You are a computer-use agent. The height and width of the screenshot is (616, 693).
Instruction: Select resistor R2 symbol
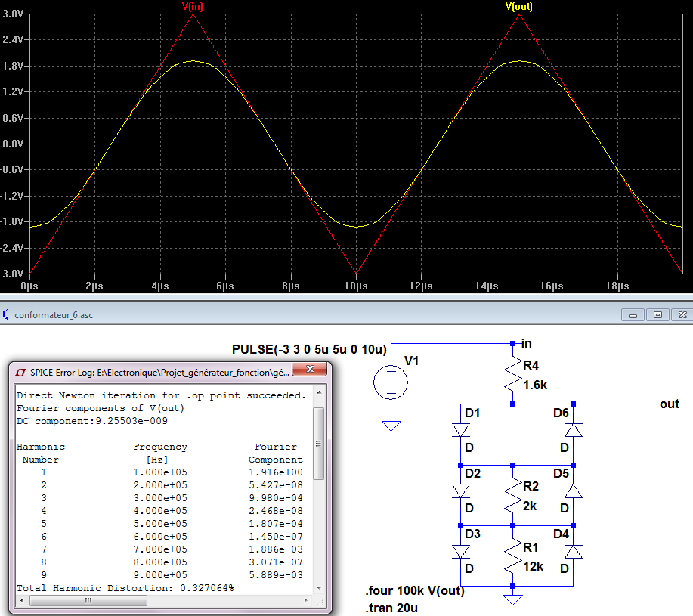512,495
